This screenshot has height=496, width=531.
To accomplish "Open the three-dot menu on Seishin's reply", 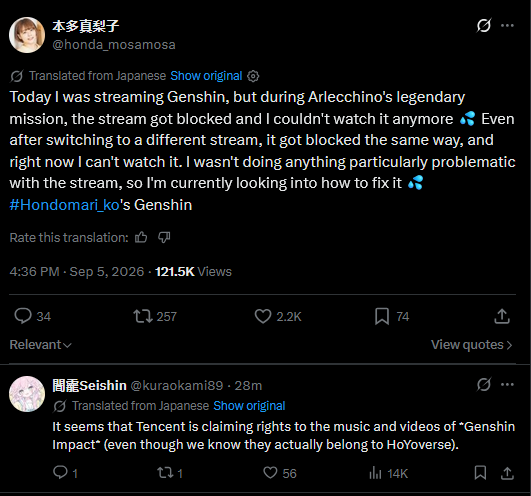I will click(x=507, y=385).
